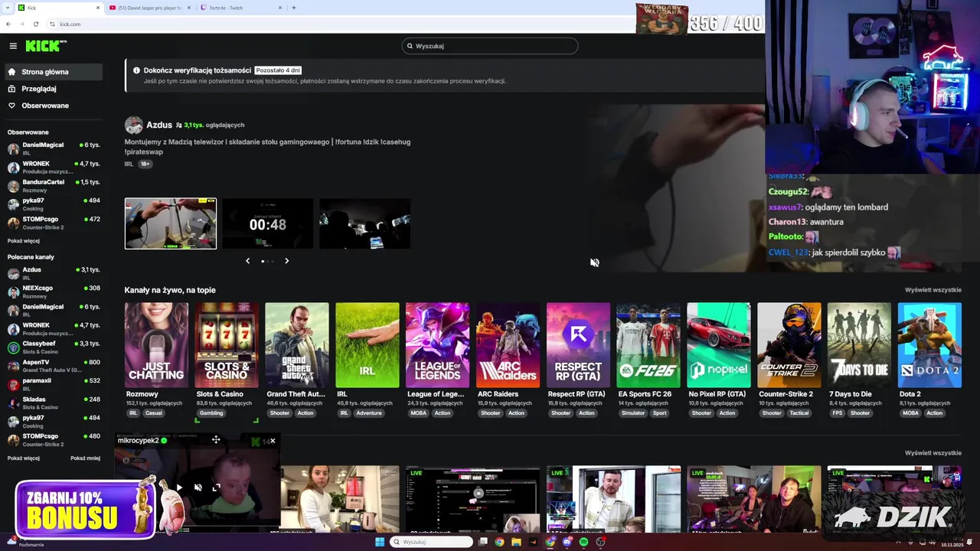Switch to the Kick browser tab

coord(59,8)
